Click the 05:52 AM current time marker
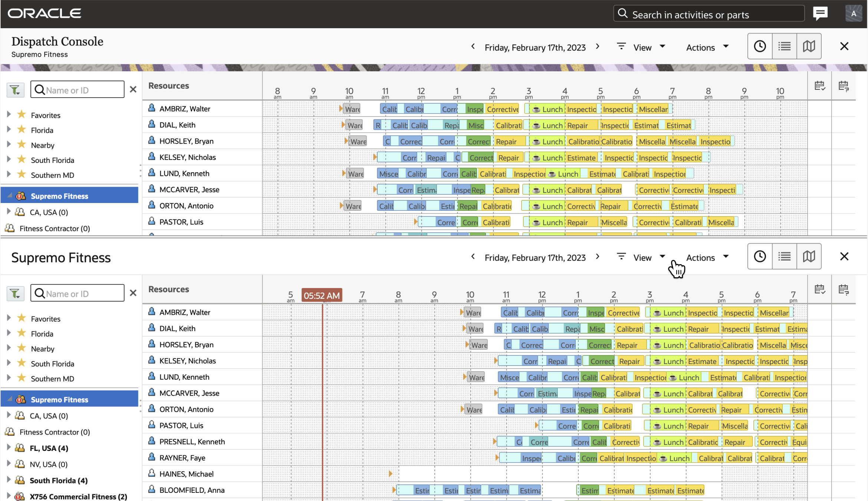 pyautogui.click(x=322, y=295)
